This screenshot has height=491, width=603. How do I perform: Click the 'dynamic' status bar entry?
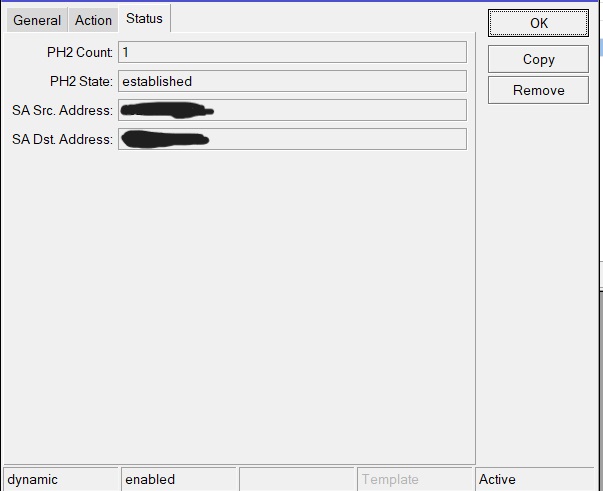point(61,479)
